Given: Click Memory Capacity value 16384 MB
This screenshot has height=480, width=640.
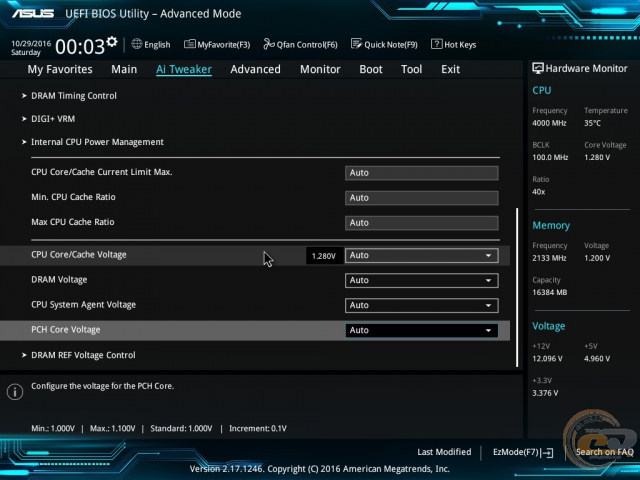Looking at the screenshot, I should 550,292.
